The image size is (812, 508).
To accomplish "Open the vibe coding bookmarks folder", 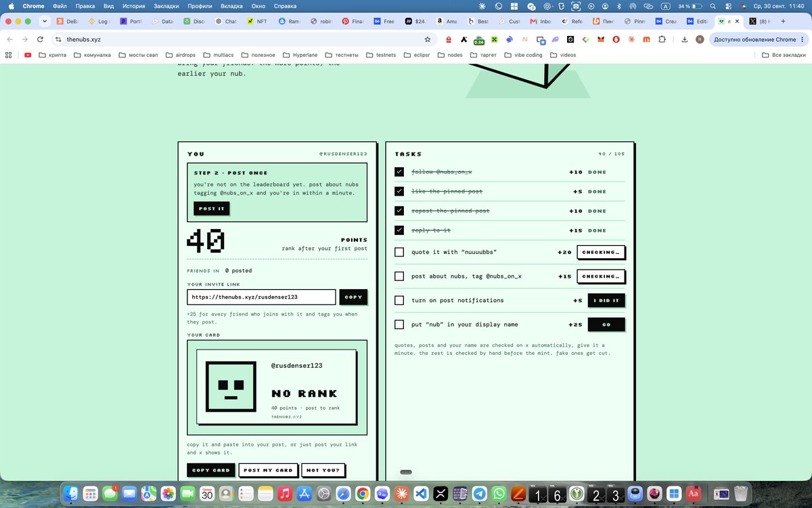I will [x=523, y=55].
